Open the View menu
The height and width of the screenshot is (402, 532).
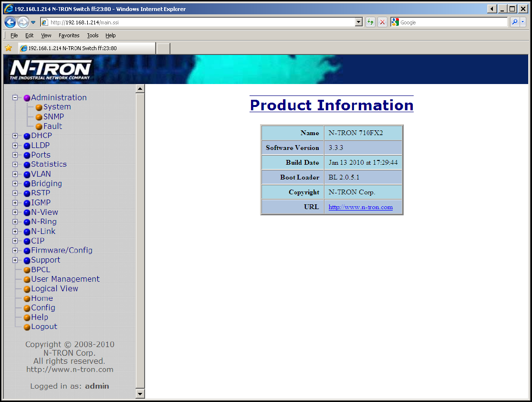(46, 35)
